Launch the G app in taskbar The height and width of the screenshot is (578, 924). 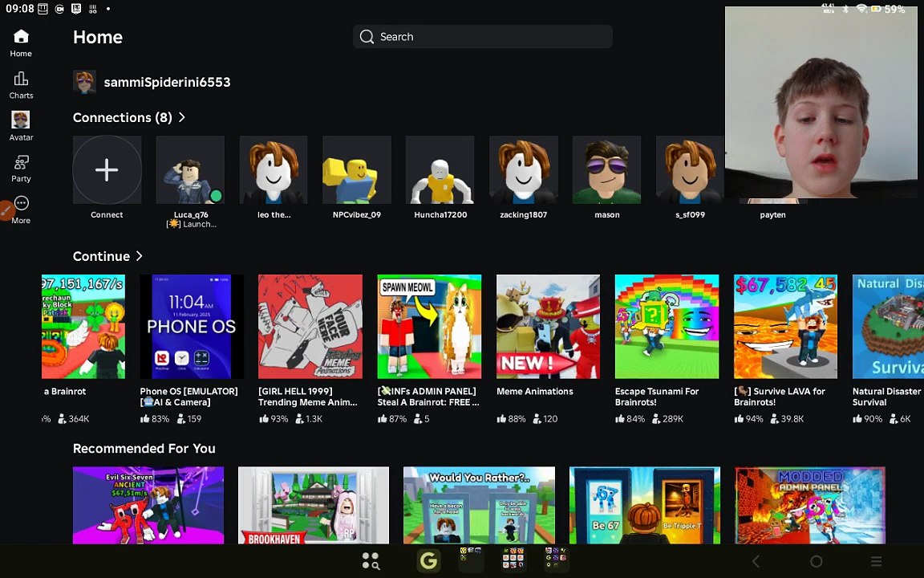point(428,561)
